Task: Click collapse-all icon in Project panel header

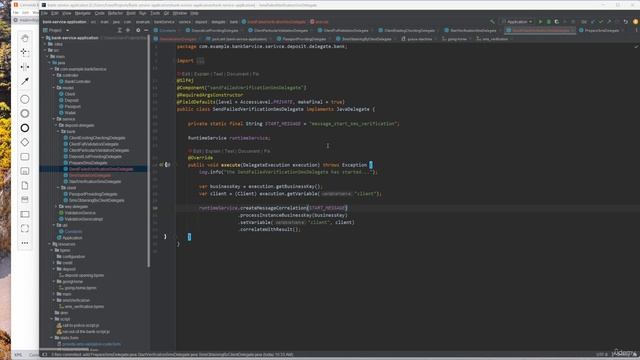Action: coord(128,30)
